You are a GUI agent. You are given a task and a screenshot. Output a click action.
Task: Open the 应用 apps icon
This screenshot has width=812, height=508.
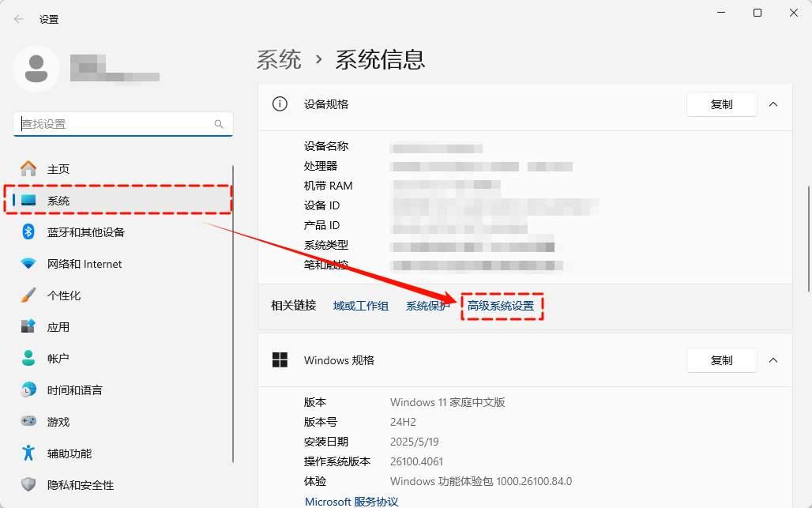pyautogui.click(x=28, y=327)
